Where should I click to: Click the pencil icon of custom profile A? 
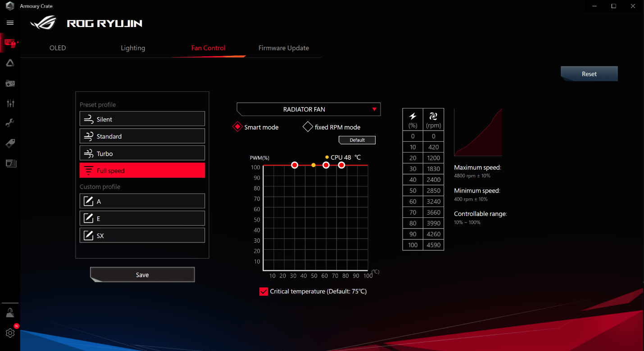(89, 201)
